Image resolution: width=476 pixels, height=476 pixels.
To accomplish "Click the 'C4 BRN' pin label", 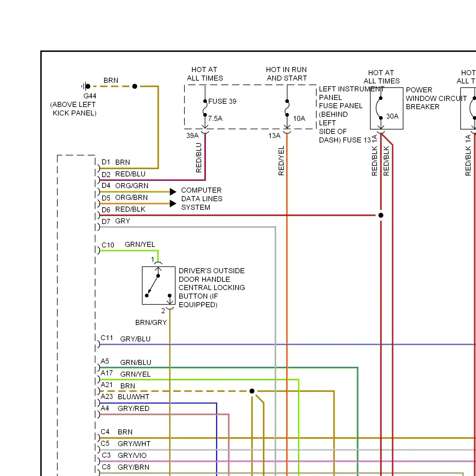I will (116, 432).
